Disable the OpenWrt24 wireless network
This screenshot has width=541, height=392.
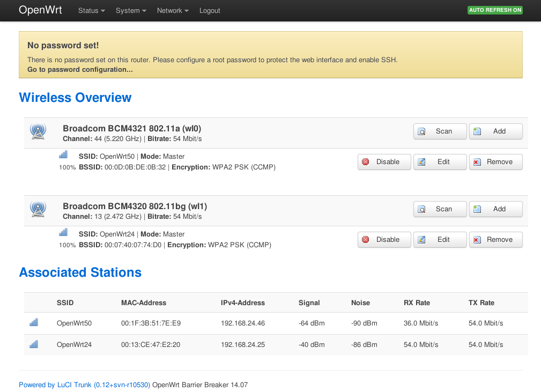(384, 240)
